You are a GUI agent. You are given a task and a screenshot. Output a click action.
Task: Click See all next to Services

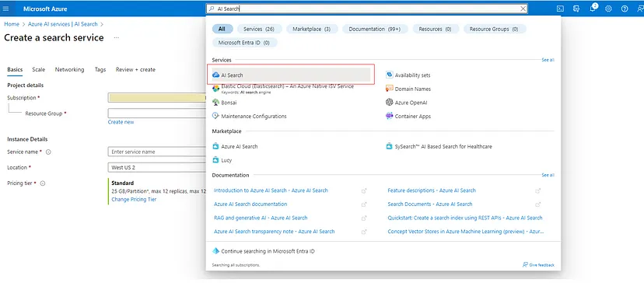[x=548, y=60]
